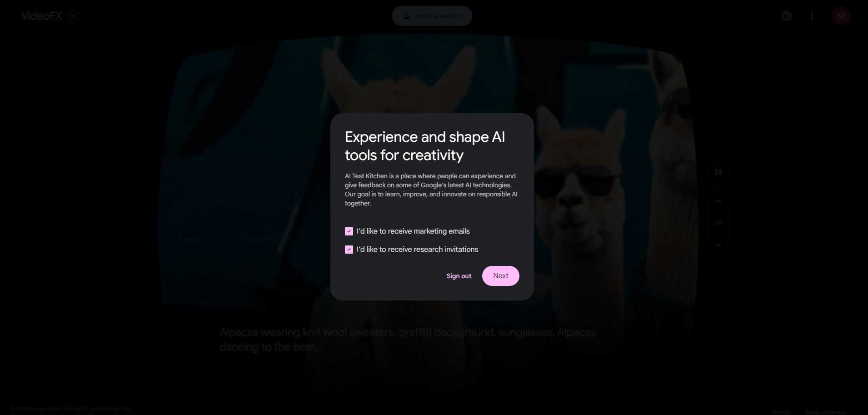Toggle the "I'd like to receive marketing emails" label
Screen dimensions: 868x415
click(413, 231)
